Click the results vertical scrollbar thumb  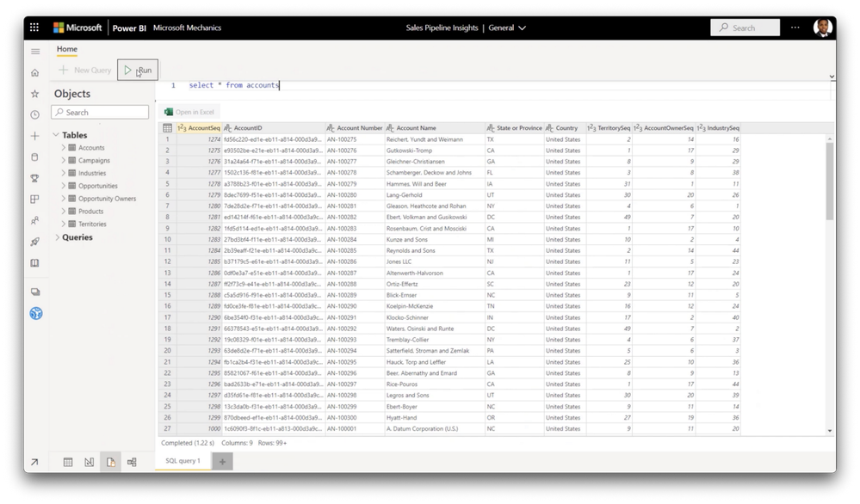(x=829, y=181)
